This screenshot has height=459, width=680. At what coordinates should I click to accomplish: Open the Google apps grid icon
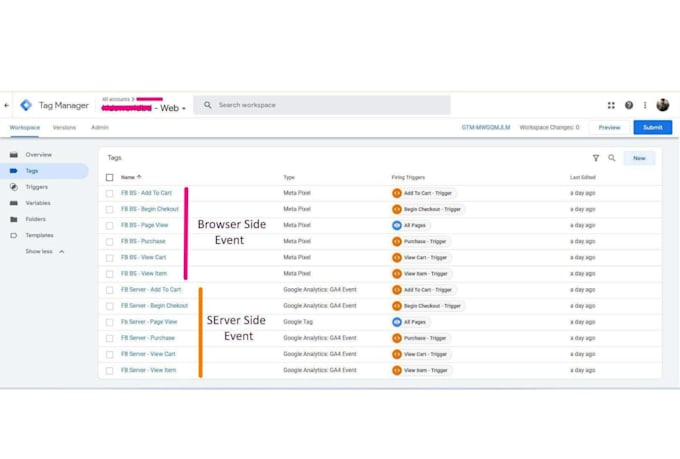click(x=611, y=105)
